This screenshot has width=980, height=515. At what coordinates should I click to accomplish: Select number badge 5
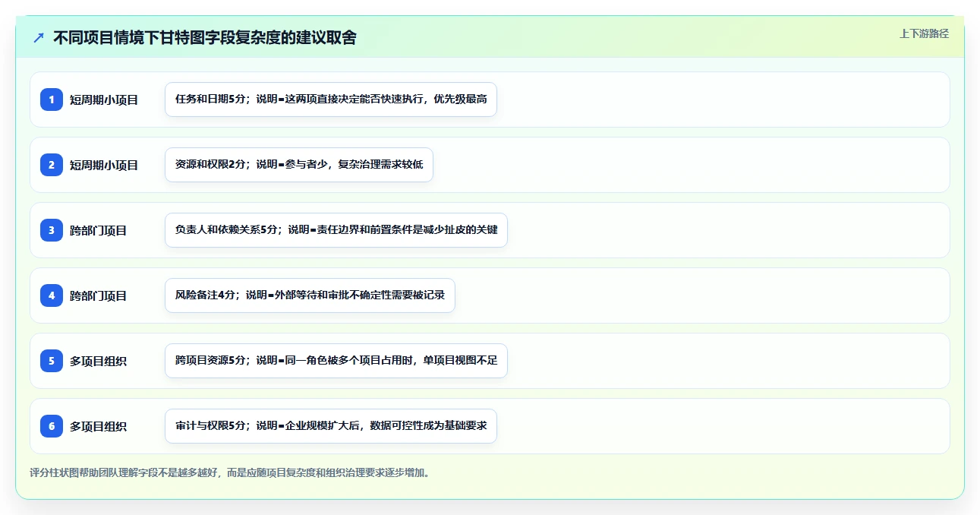[52, 361]
